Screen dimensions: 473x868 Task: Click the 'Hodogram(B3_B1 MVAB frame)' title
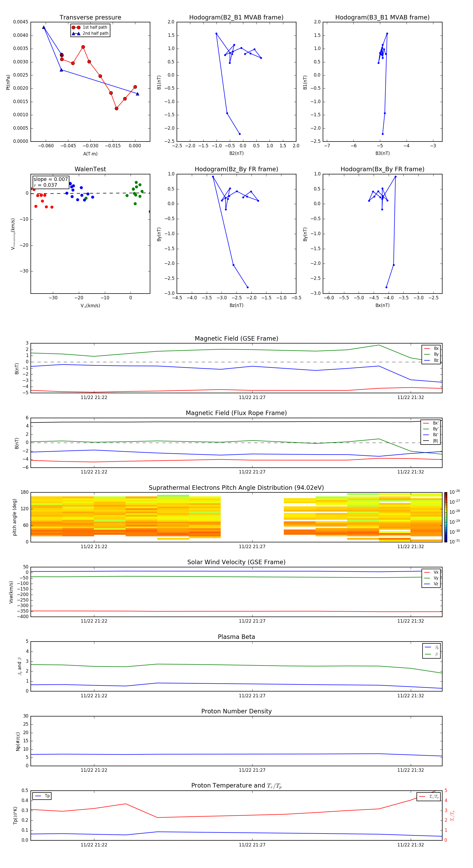click(x=382, y=17)
